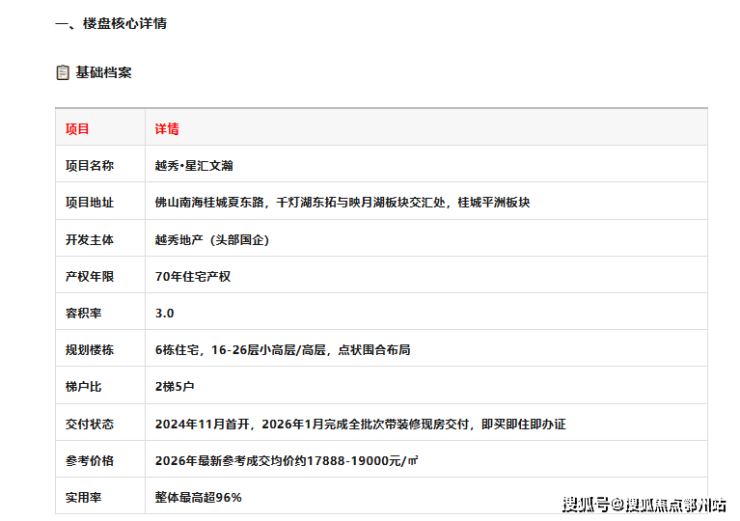Select the text 6栋住宅，16-26层小高层/高层
Image resolution: width=740 pixels, height=521 pixels.
pyautogui.click(x=241, y=350)
